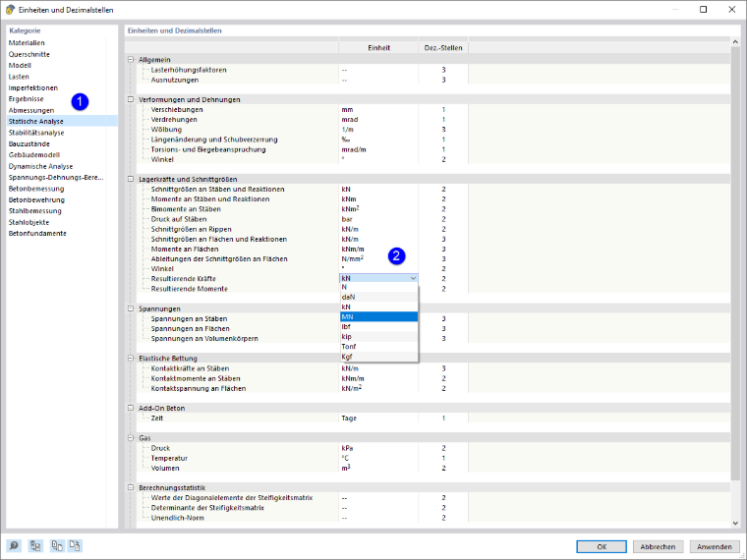Choose lbf in the unit dropdown list
The image size is (747, 560).
[x=379, y=326]
